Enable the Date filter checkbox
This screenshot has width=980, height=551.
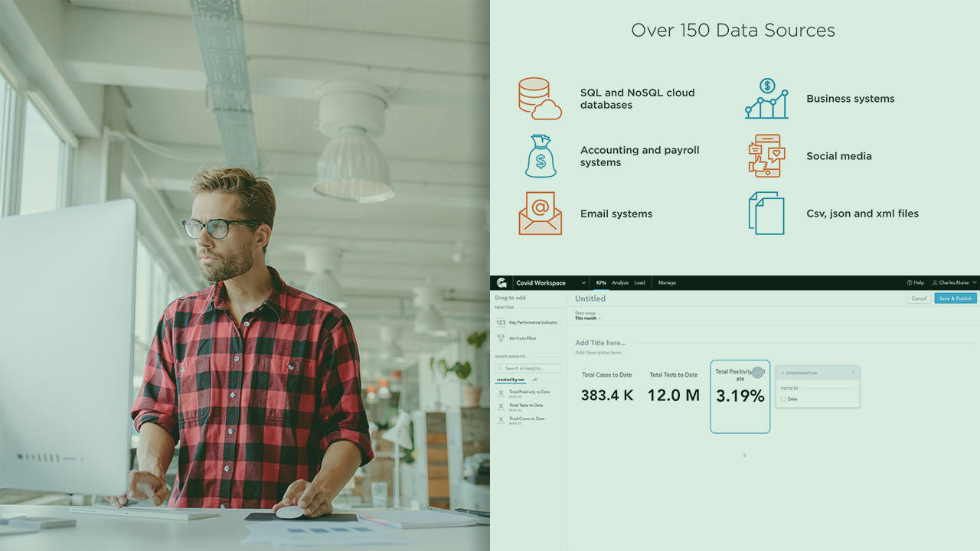tap(783, 399)
